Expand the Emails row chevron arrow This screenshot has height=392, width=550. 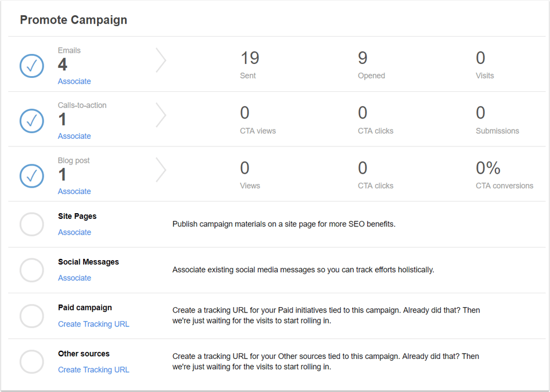161,60
